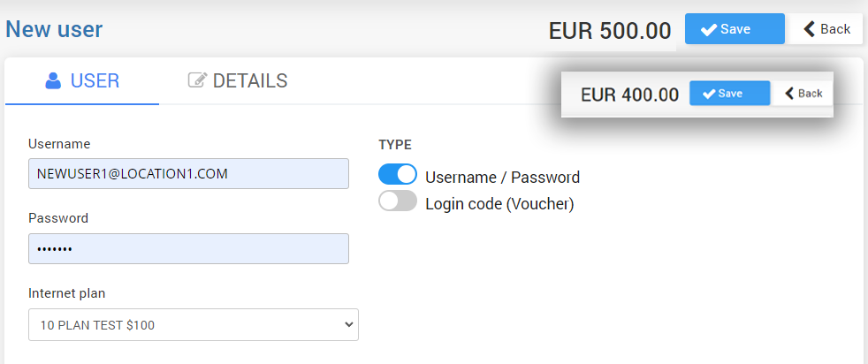
Task: Open the Internet plan dropdown
Action: pos(193,325)
